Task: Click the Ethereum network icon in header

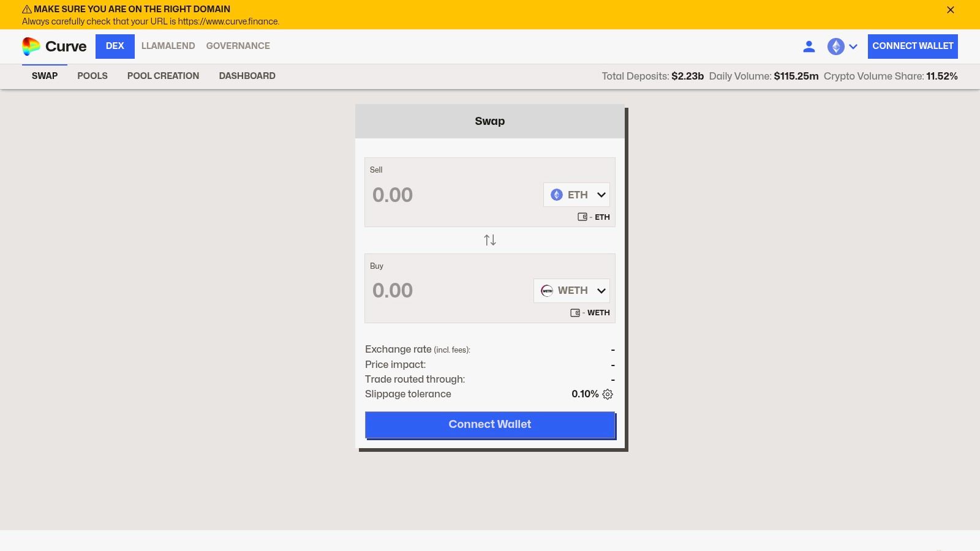Action: pos(835,47)
